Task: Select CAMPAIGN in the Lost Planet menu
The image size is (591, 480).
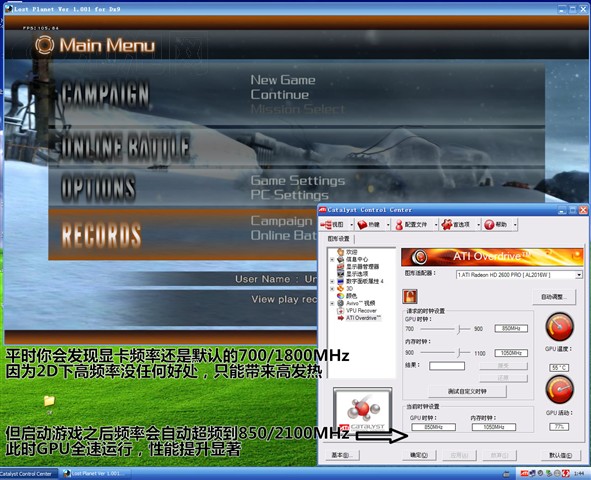Action: pos(105,94)
